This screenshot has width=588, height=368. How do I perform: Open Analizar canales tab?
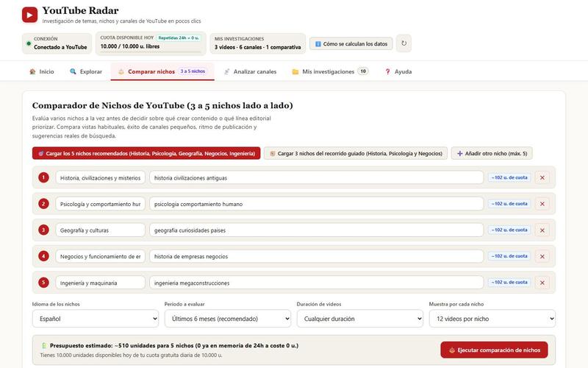(x=250, y=71)
